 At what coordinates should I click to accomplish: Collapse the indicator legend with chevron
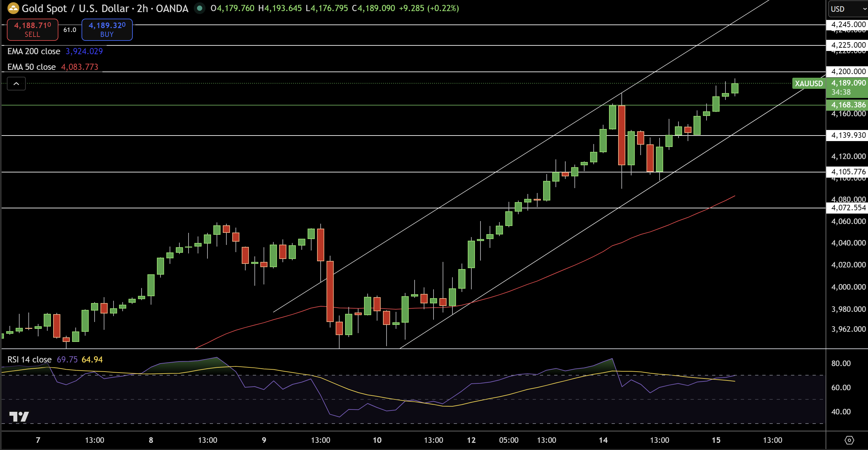16,84
